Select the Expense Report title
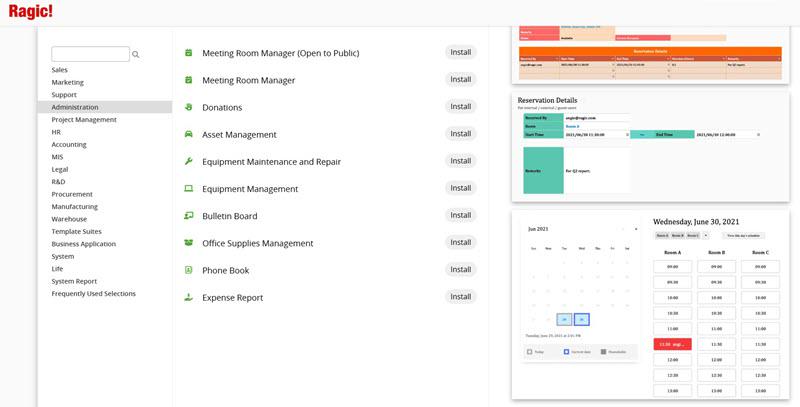The height and width of the screenshot is (407, 800). (233, 298)
